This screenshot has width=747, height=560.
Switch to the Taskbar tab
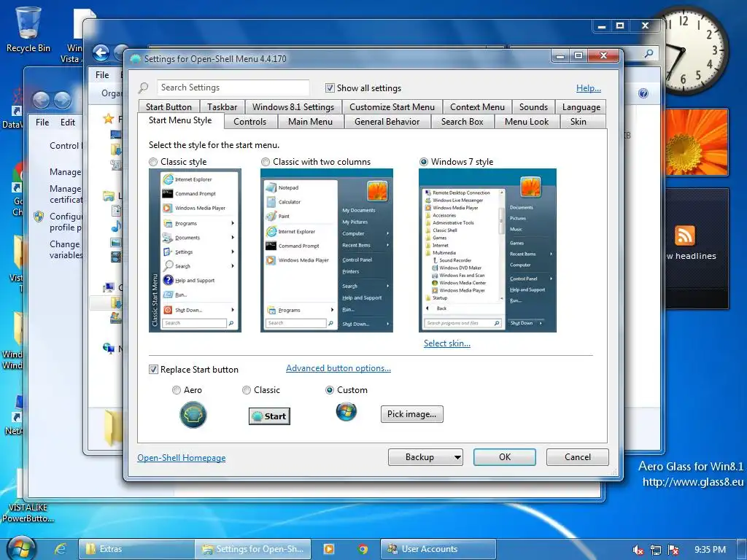tap(222, 106)
